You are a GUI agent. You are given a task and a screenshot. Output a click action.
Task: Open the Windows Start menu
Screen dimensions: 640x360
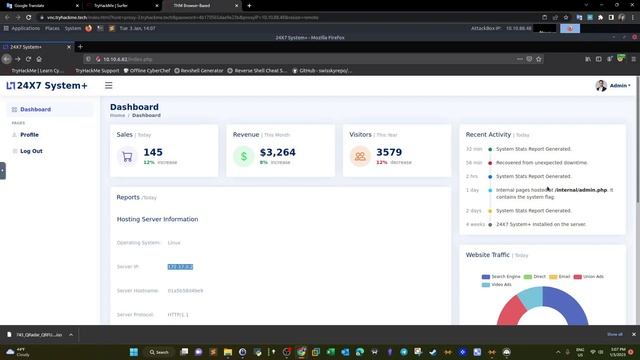[x=133, y=352]
